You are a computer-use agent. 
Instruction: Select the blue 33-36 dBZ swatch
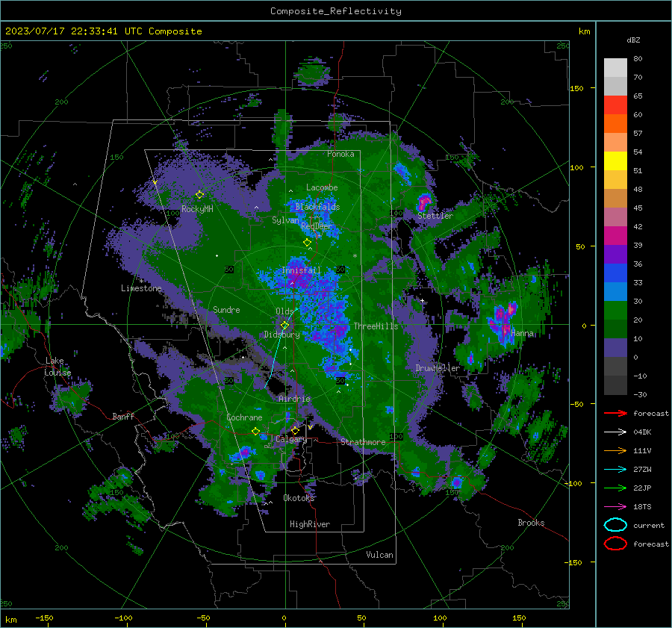(615, 273)
